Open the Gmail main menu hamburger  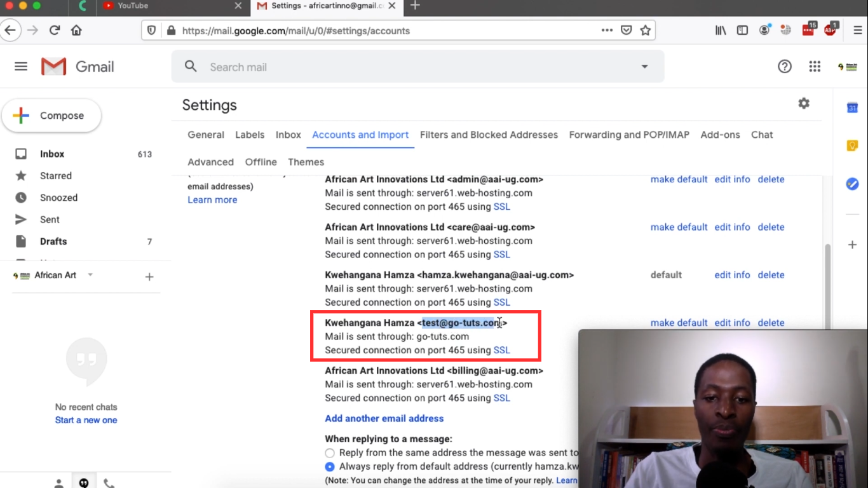coord(21,67)
